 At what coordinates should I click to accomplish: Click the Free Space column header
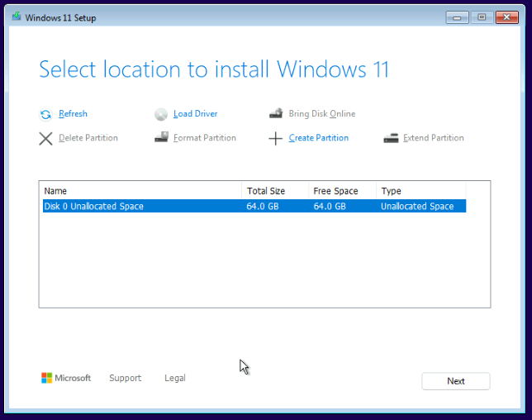pos(342,191)
